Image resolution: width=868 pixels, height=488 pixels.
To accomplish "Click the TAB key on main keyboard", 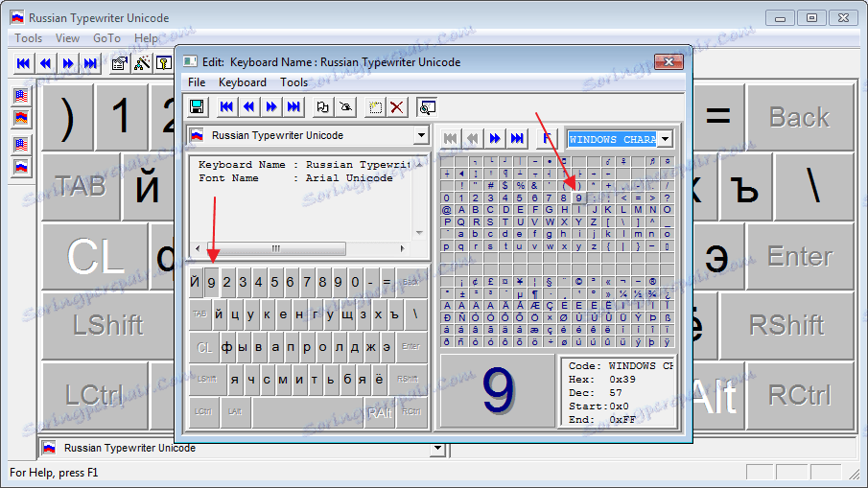I will tap(81, 186).
